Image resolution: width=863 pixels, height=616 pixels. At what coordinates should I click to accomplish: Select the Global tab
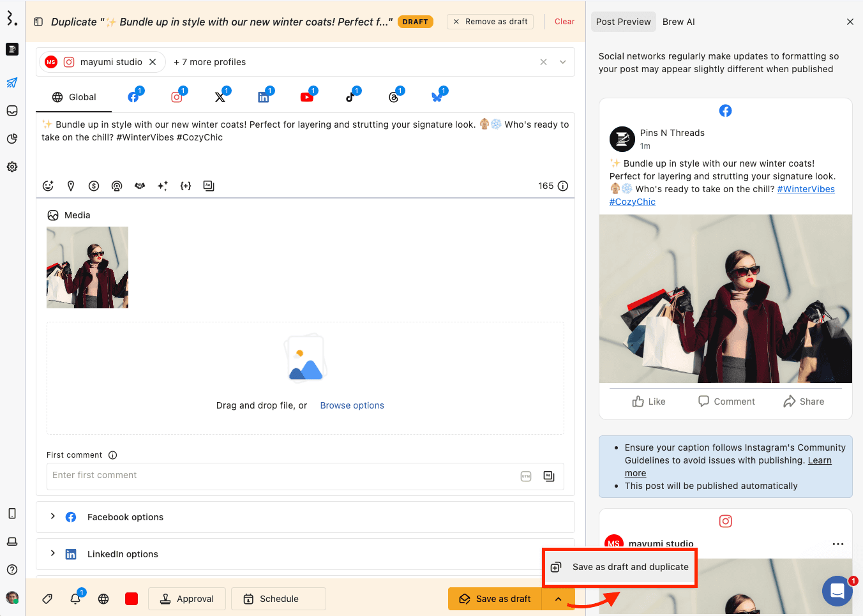74,97
